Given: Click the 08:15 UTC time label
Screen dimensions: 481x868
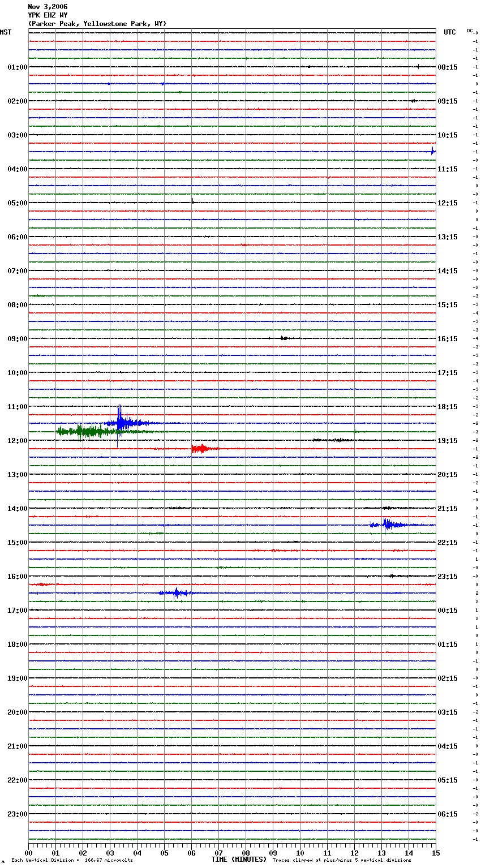Looking at the screenshot, I should (x=448, y=67).
